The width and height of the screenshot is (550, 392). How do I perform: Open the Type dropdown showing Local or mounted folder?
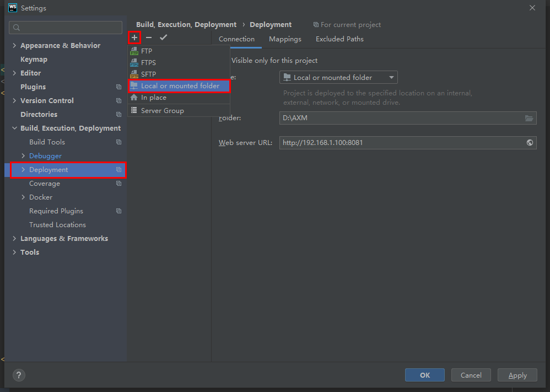(x=338, y=77)
